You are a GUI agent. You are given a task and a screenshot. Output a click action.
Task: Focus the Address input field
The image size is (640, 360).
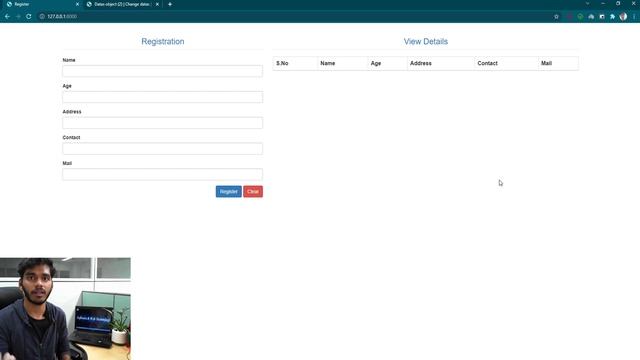(x=162, y=123)
